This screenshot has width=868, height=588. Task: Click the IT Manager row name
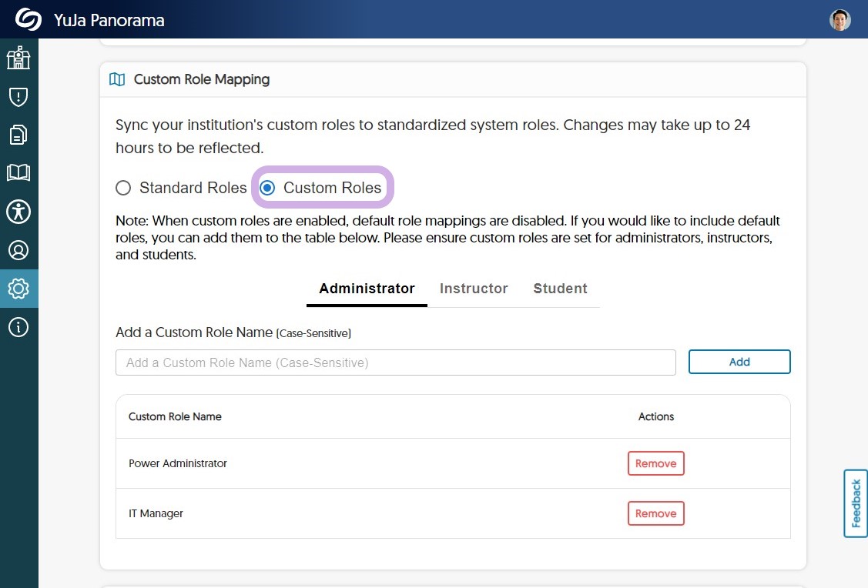click(x=156, y=513)
